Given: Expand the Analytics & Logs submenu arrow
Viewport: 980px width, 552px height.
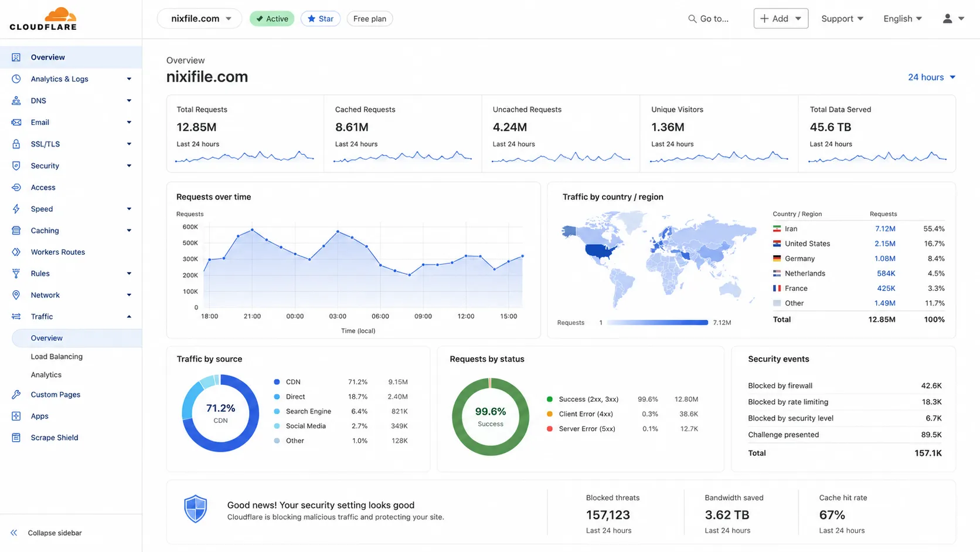Looking at the screenshot, I should click(129, 79).
